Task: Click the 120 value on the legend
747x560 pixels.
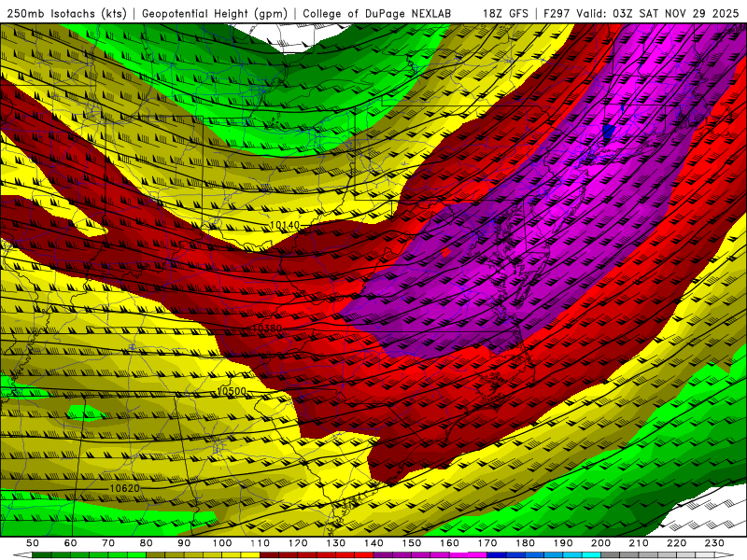Action: point(298,543)
